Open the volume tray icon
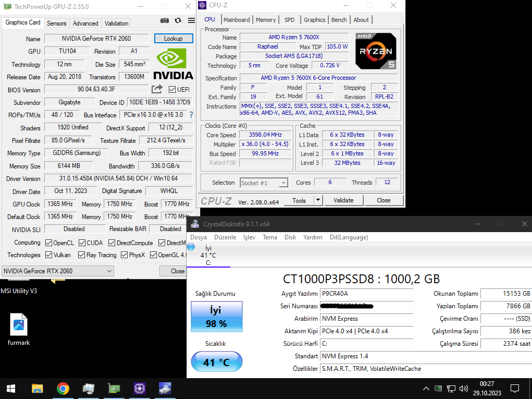 463,389
